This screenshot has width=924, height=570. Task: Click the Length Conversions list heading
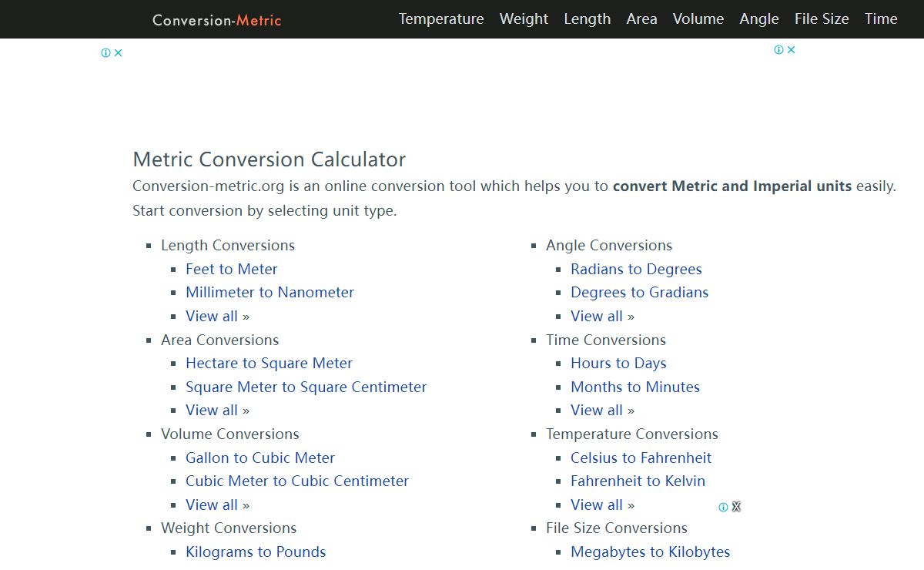coord(227,245)
